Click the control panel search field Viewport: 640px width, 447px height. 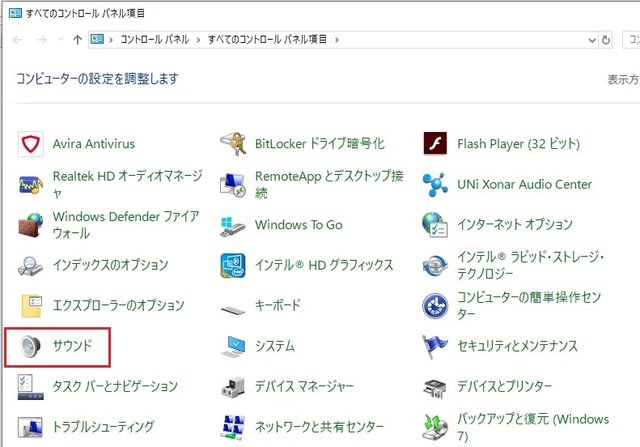point(631,40)
